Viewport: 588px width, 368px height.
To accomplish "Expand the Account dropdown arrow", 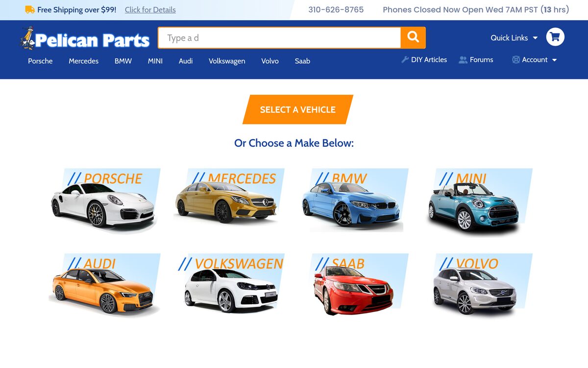I will coord(555,60).
